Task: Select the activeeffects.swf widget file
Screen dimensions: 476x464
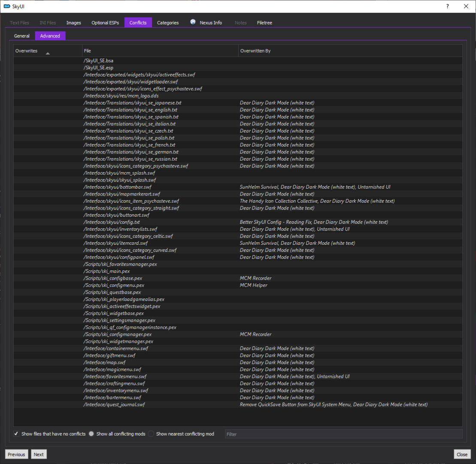Action: tap(238, 75)
